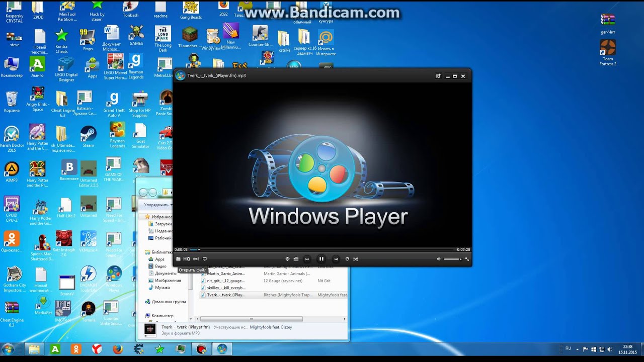644x362 pixels.
Task: Click the broadcast signal icon in player
Action: pos(196,259)
